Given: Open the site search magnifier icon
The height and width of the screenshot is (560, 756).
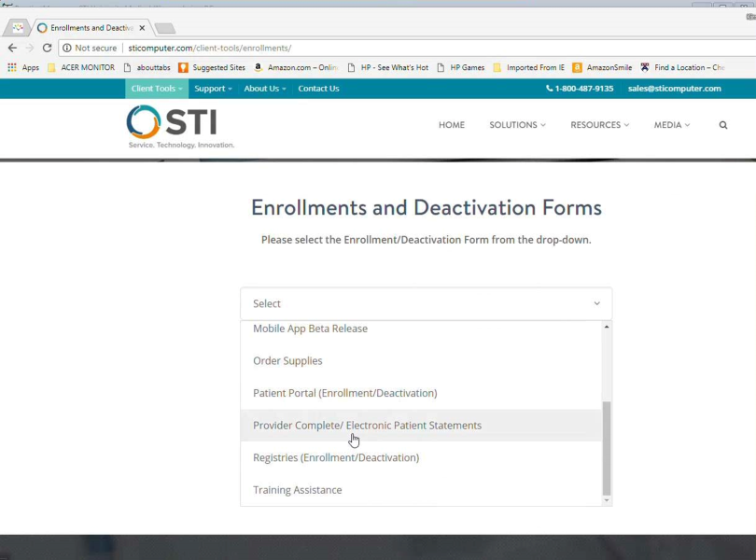Looking at the screenshot, I should pyautogui.click(x=723, y=125).
